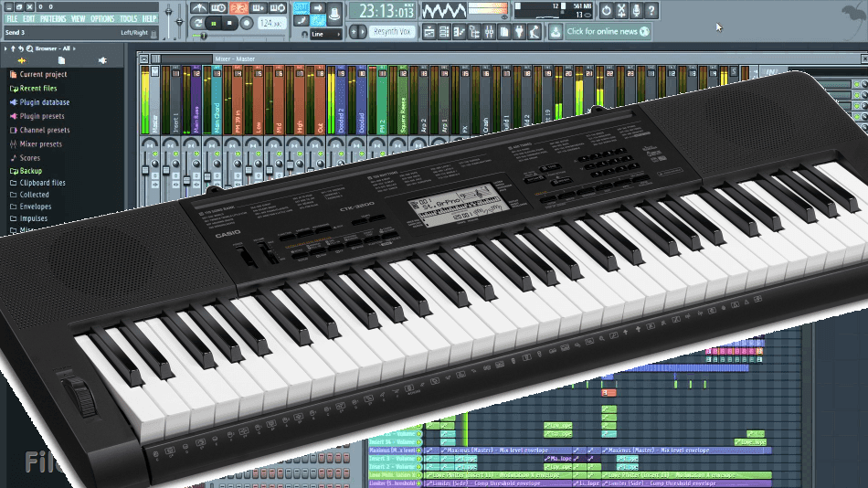Expand Channel presets folder
The image size is (868, 488).
39,130
